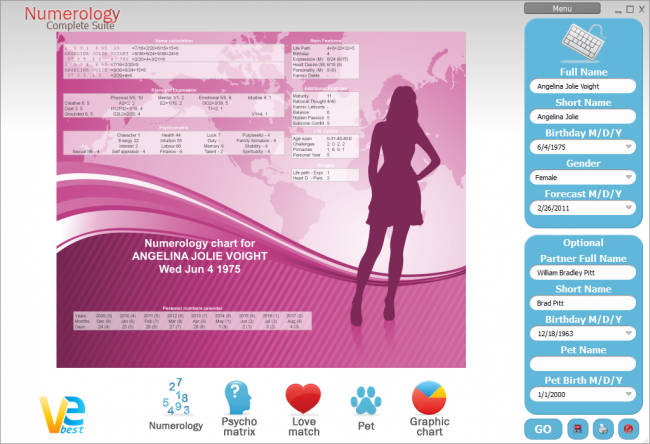650x444 pixels.
Task: Click the Full Name field with Angelina Jolie Voight
Action: coord(582,86)
